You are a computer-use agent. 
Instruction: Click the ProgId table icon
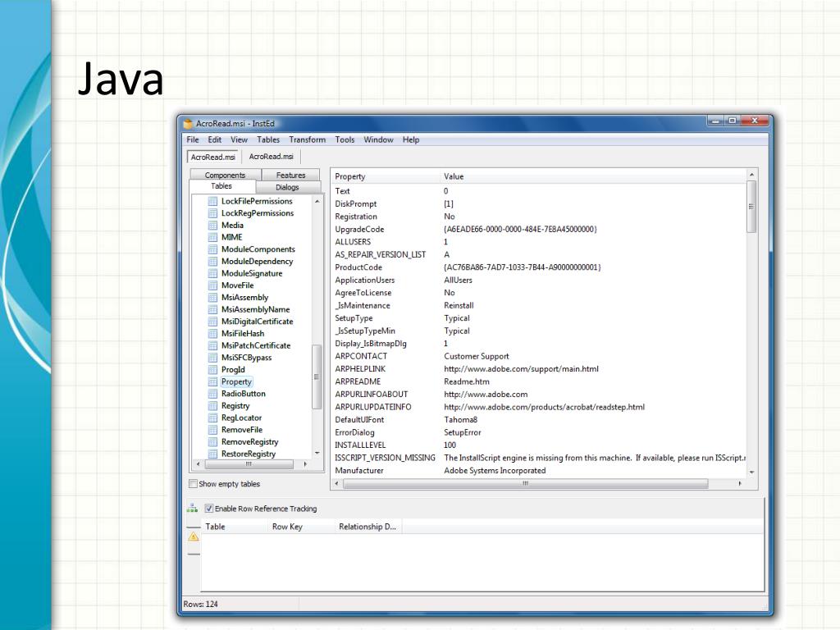[212, 370]
